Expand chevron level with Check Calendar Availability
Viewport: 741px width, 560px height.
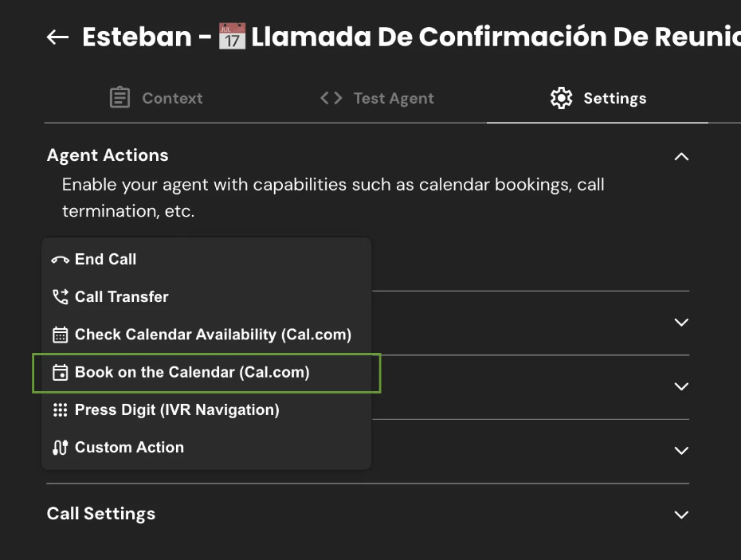tap(681, 323)
